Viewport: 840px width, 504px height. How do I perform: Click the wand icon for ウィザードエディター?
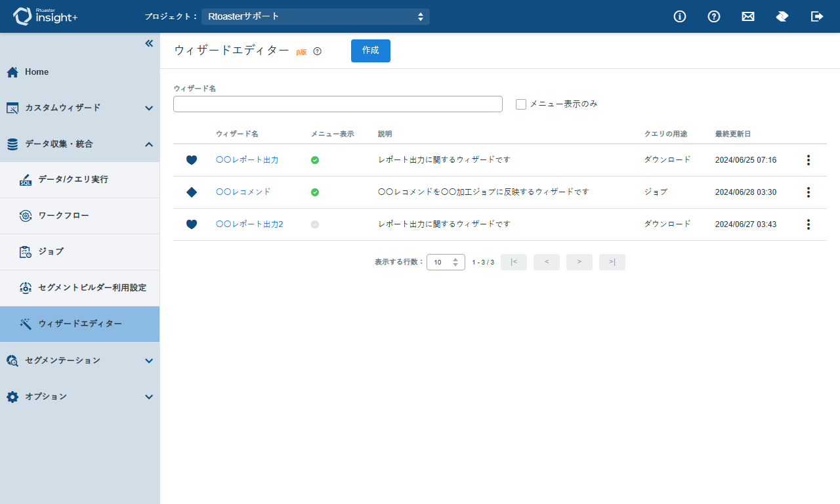coord(26,324)
